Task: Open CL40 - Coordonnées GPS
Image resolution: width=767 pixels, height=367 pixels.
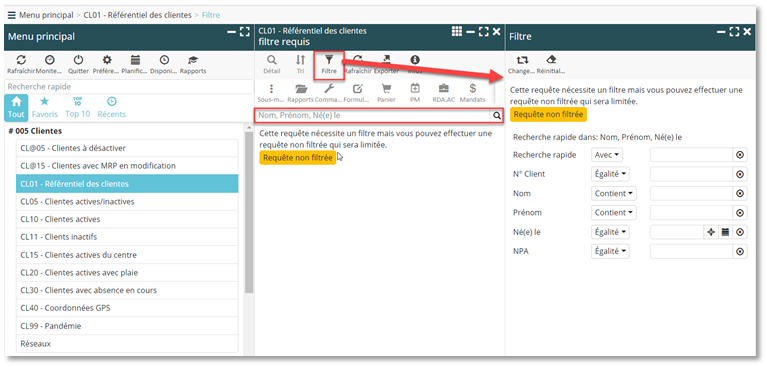Action: [x=127, y=308]
